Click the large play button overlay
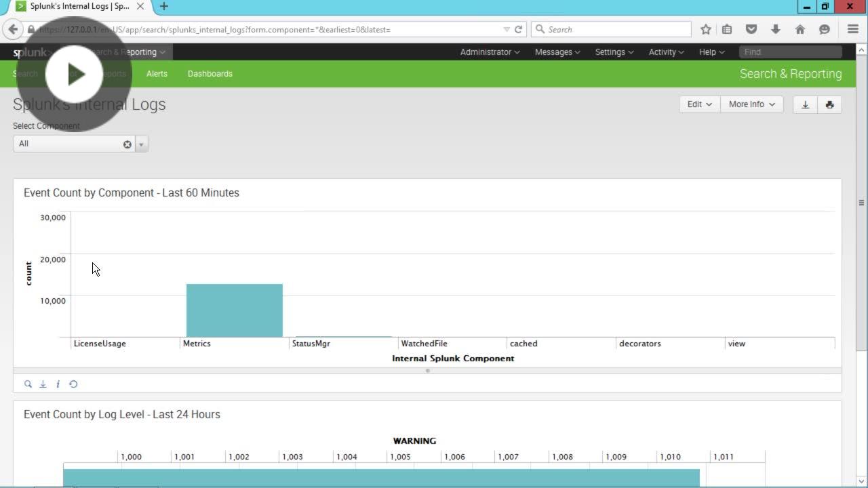Screen dimensions: 868x488 (74, 75)
